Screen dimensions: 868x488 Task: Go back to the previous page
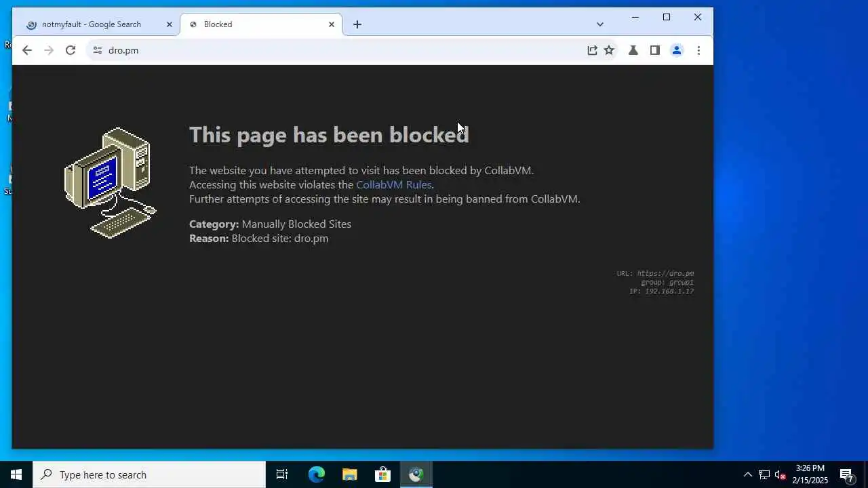(x=27, y=50)
